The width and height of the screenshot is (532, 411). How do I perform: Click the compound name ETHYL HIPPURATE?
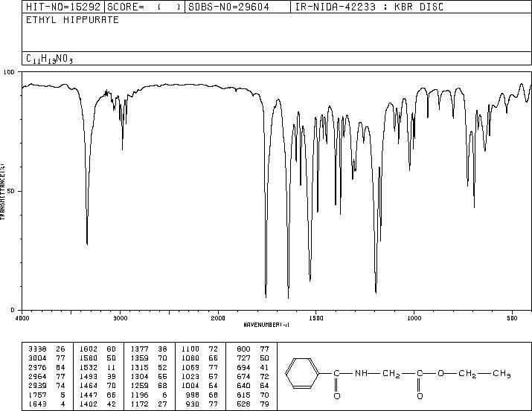(x=72, y=20)
